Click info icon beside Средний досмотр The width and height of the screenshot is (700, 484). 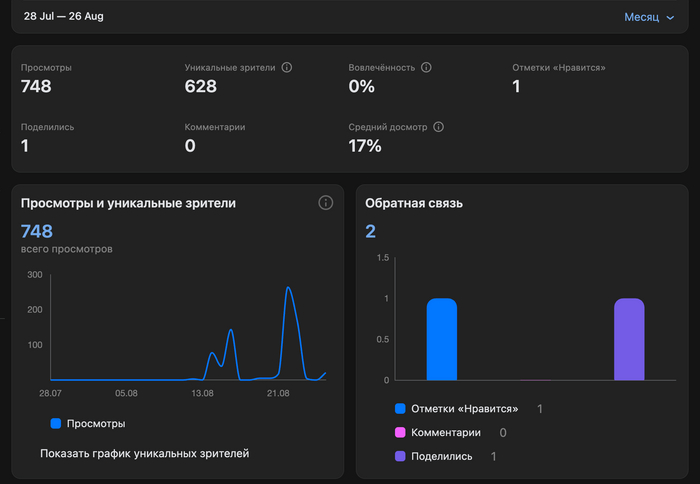click(438, 128)
